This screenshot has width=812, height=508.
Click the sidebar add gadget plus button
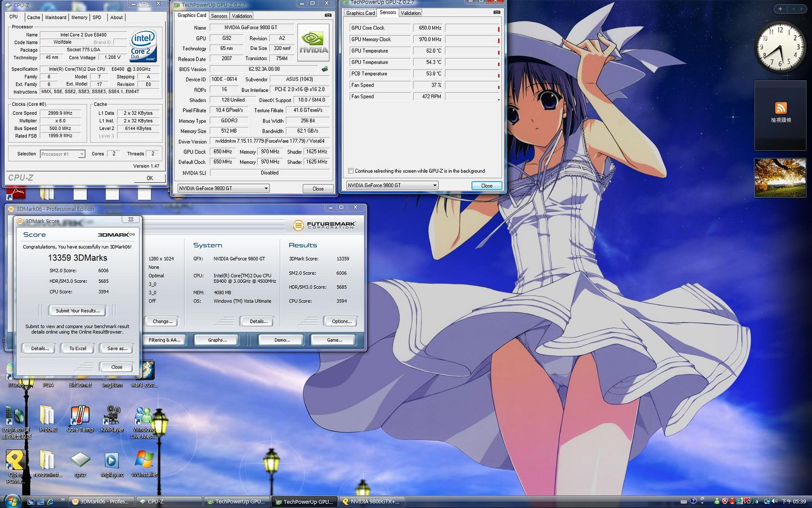pos(780,9)
